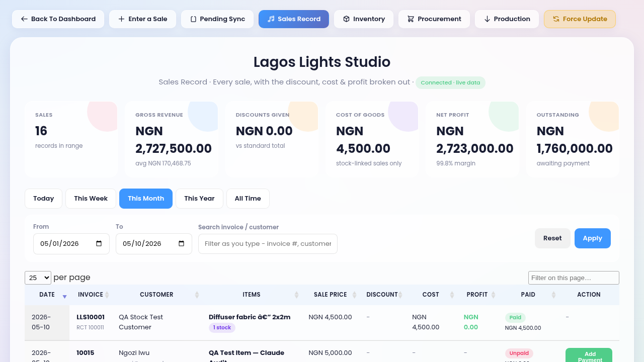Screen dimensions: 644x362
Task: Click the Gross Revenue summary card
Action: click(x=172, y=139)
